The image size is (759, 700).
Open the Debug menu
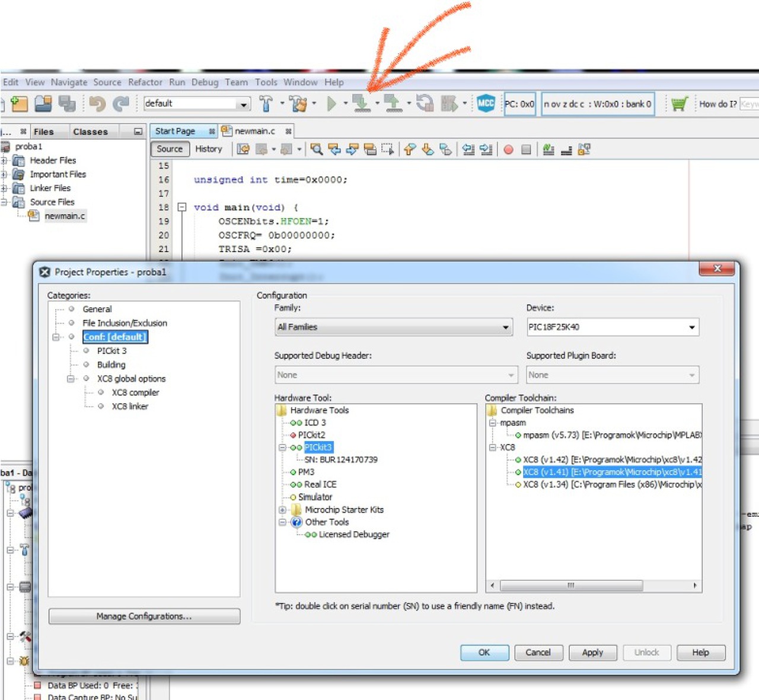(x=205, y=82)
